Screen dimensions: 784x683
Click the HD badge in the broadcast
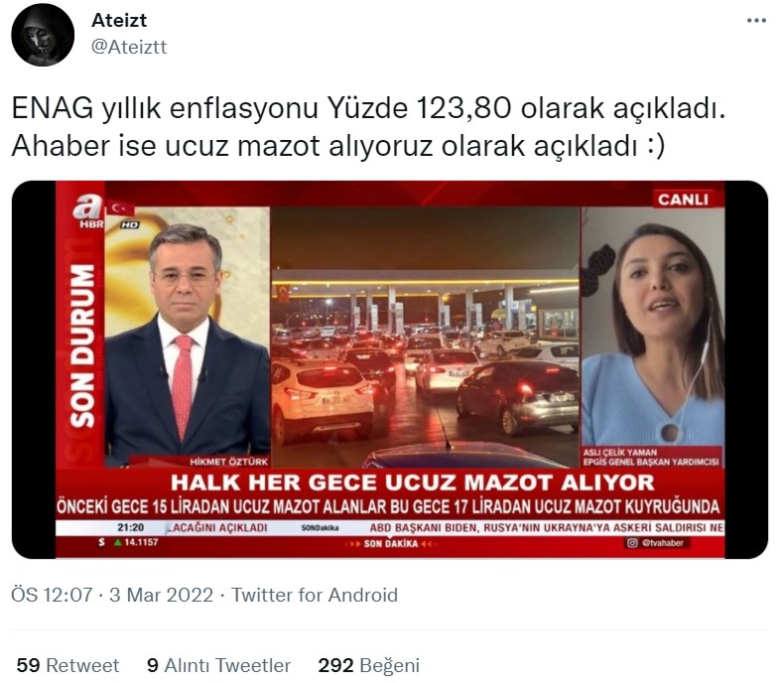click(x=129, y=225)
